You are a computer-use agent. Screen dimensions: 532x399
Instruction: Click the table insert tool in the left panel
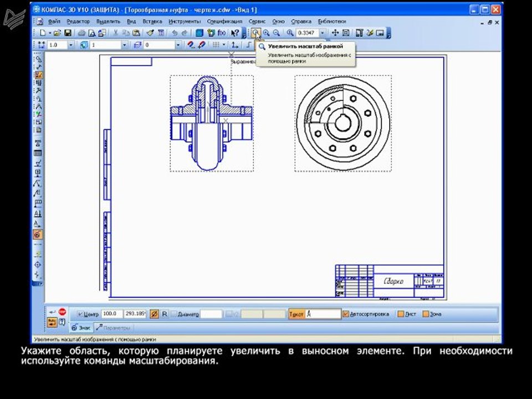coord(38,153)
